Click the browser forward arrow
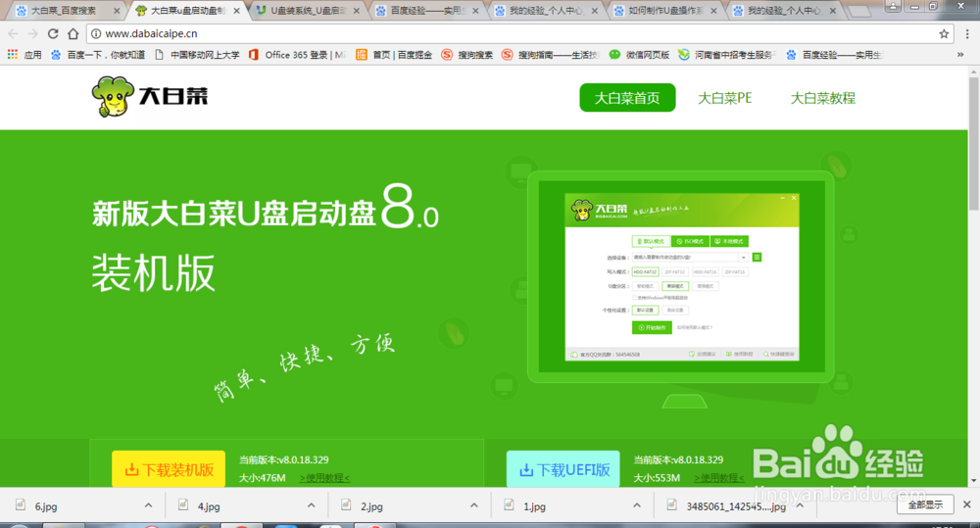This screenshot has height=528, width=980. click(x=32, y=33)
